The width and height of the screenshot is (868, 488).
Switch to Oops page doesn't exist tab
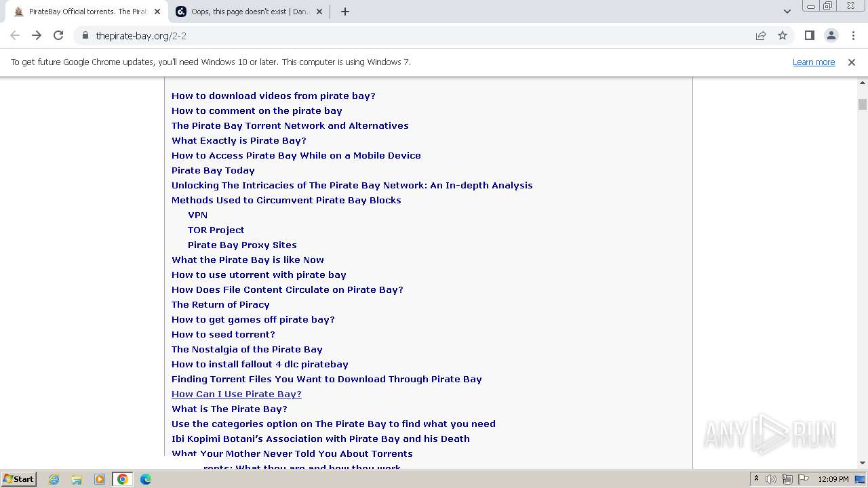[x=249, y=12]
